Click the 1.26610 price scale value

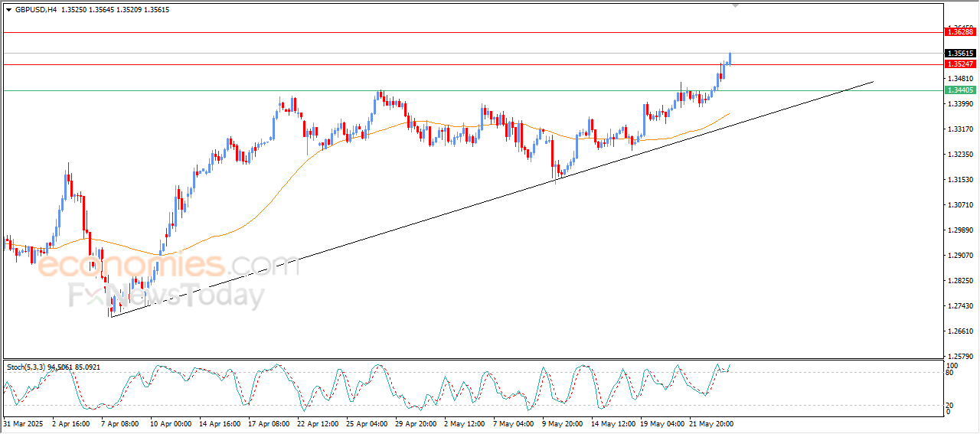[960, 331]
